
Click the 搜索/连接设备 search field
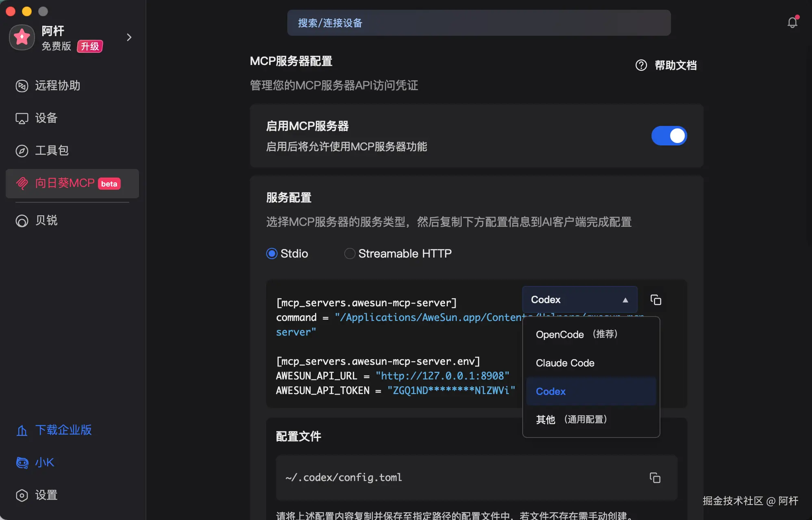[x=478, y=23]
